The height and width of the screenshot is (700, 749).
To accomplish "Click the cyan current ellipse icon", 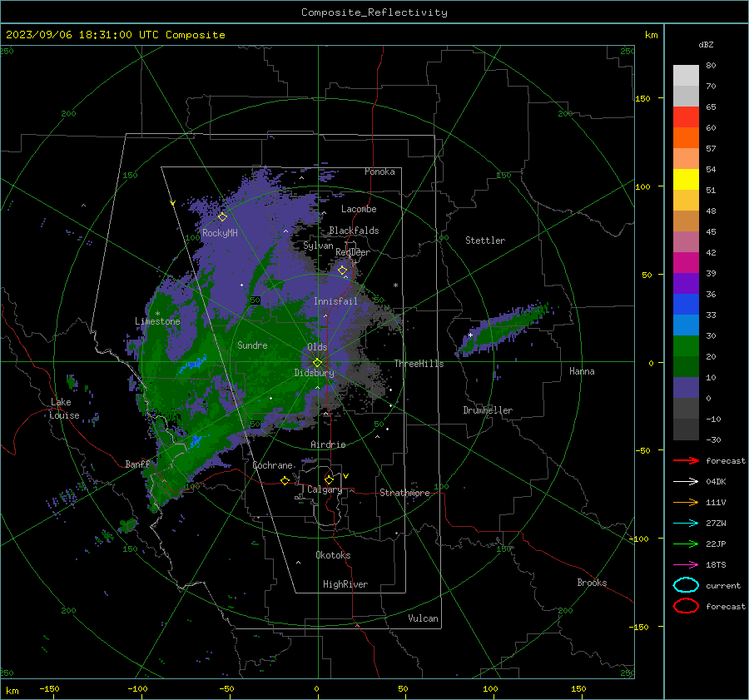I will [686, 585].
